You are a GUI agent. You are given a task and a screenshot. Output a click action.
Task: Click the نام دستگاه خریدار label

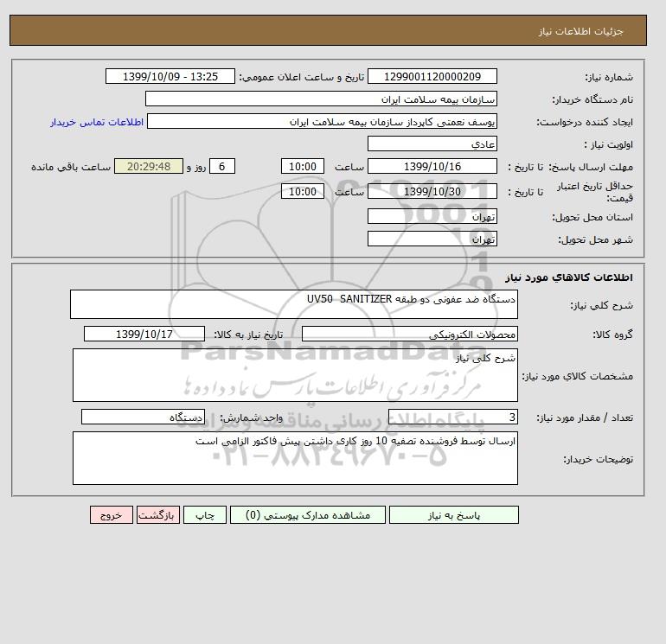592,99
